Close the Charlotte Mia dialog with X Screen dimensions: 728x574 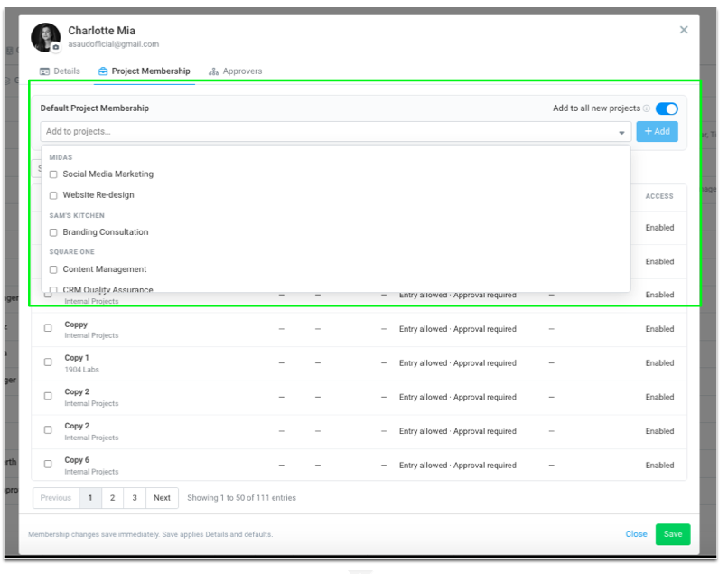(x=684, y=30)
